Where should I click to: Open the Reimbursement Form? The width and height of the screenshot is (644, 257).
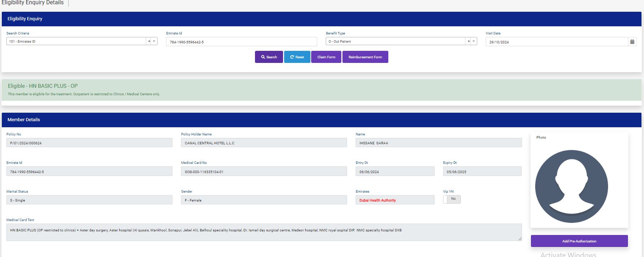(365, 57)
